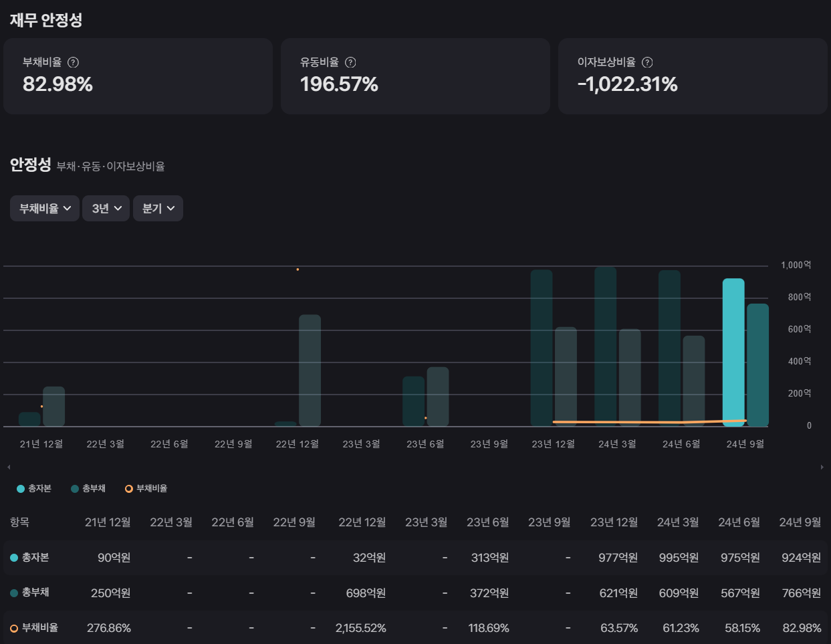The image size is (831, 644).
Task: Open the 분기 interval dropdown
Action: [x=158, y=209]
